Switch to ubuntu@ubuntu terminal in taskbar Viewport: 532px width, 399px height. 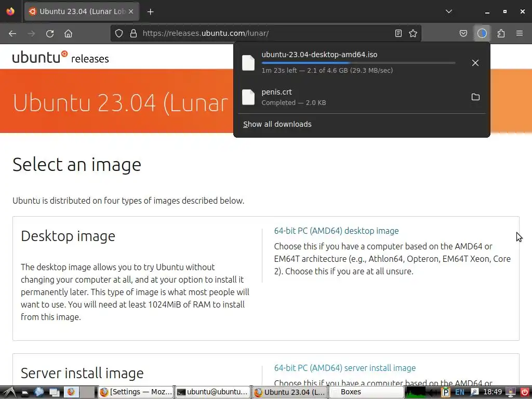pos(212,392)
